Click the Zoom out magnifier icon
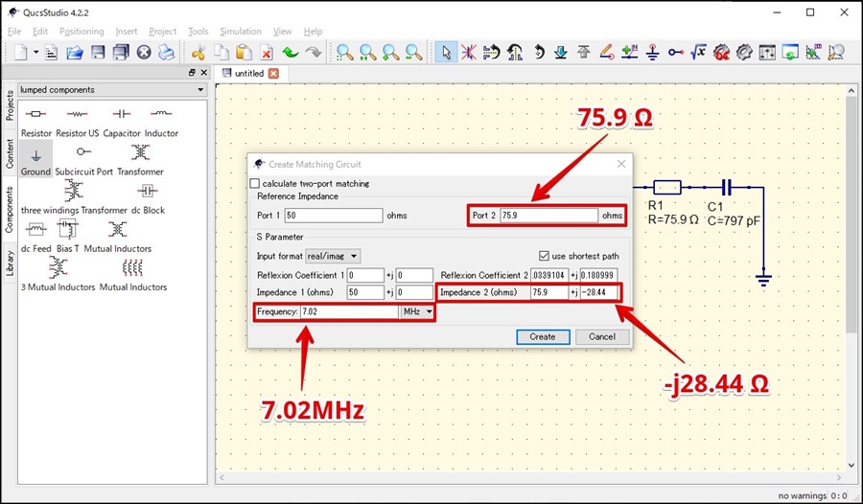 [414, 53]
